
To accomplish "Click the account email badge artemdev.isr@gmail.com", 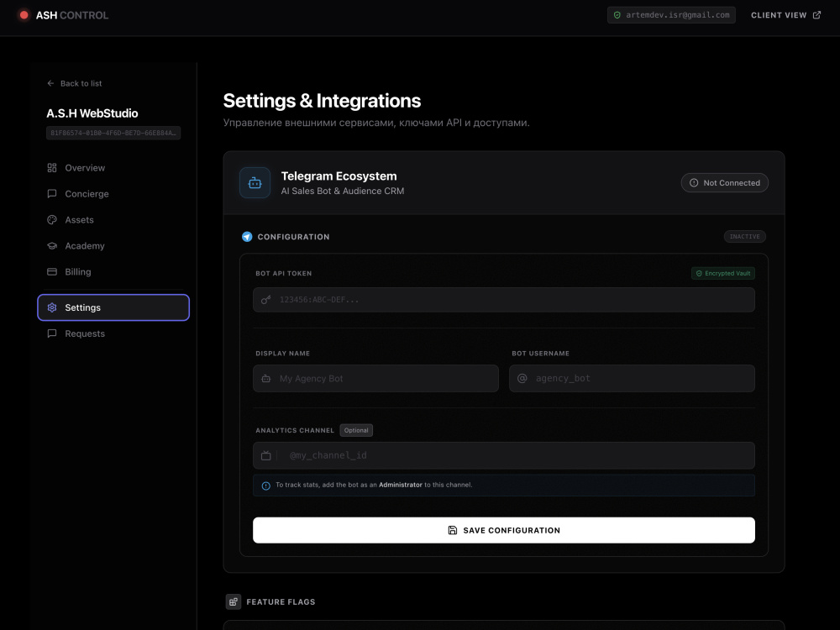I will pyautogui.click(x=671, y=15).
